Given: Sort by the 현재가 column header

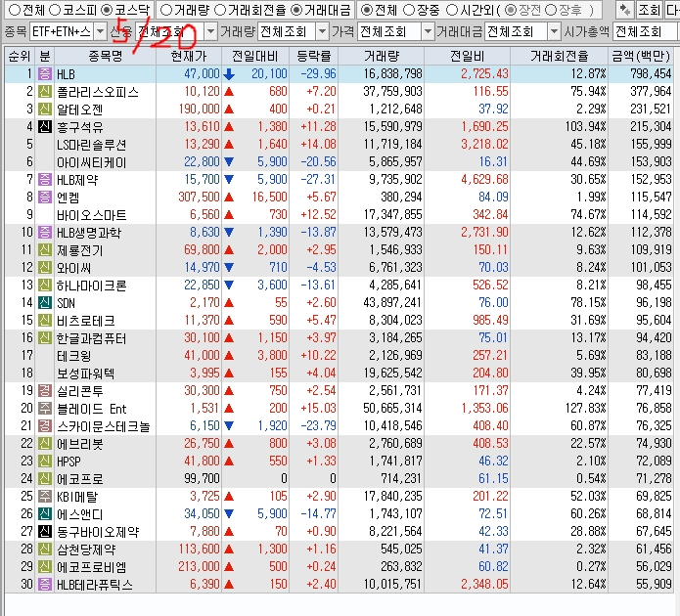Looking at the screenshot, I should [189, 56].
